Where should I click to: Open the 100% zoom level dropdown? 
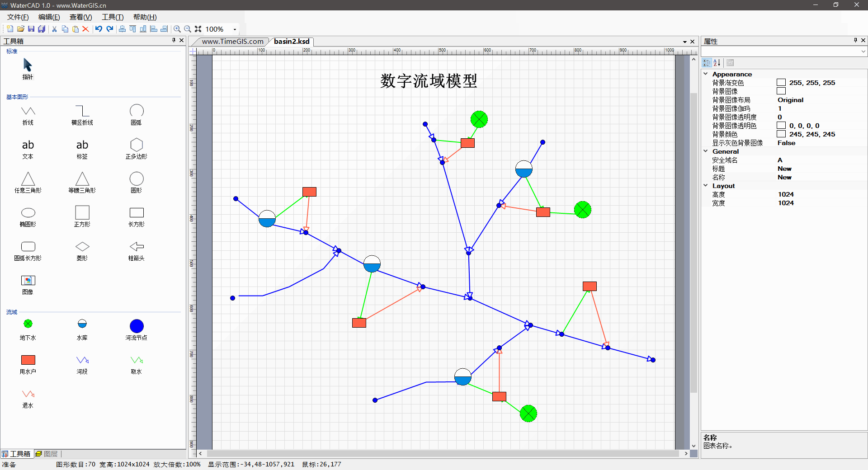tap(235, 29)
